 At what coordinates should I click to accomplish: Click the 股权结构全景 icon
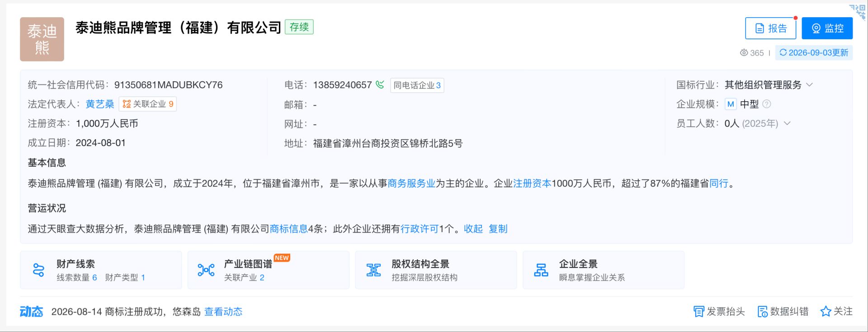point(373,270)
